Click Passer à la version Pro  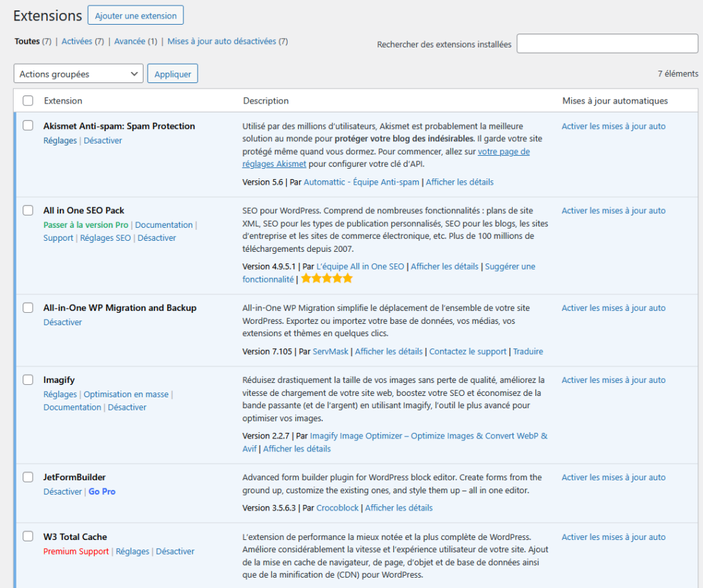pos(86,225)
